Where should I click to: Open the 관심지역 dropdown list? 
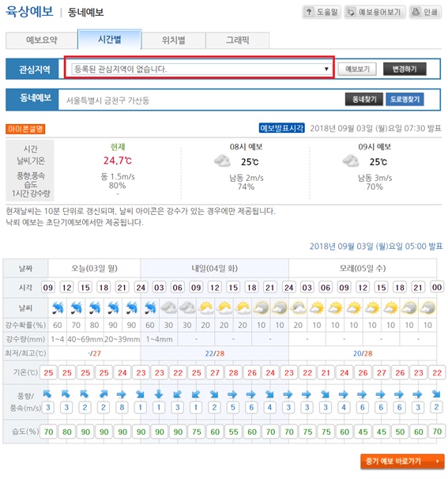[201, 69]
